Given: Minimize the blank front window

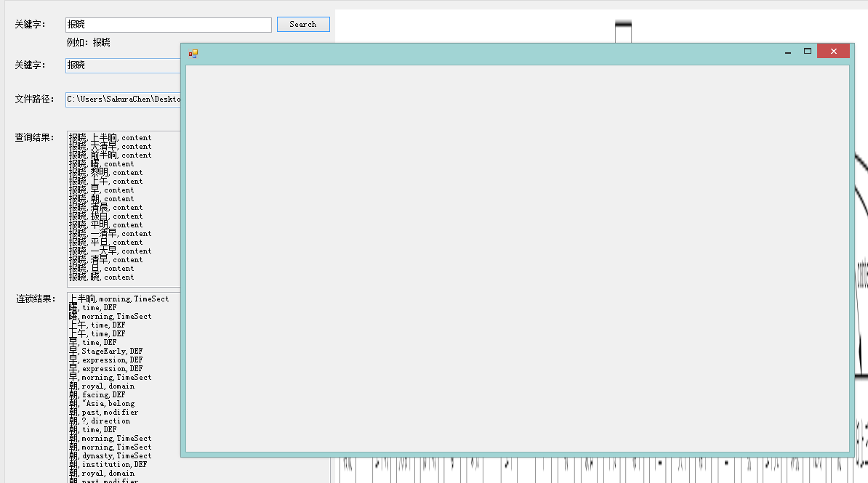Looking at the screenshot, I should pyautogui.click(x=788, y=52).
